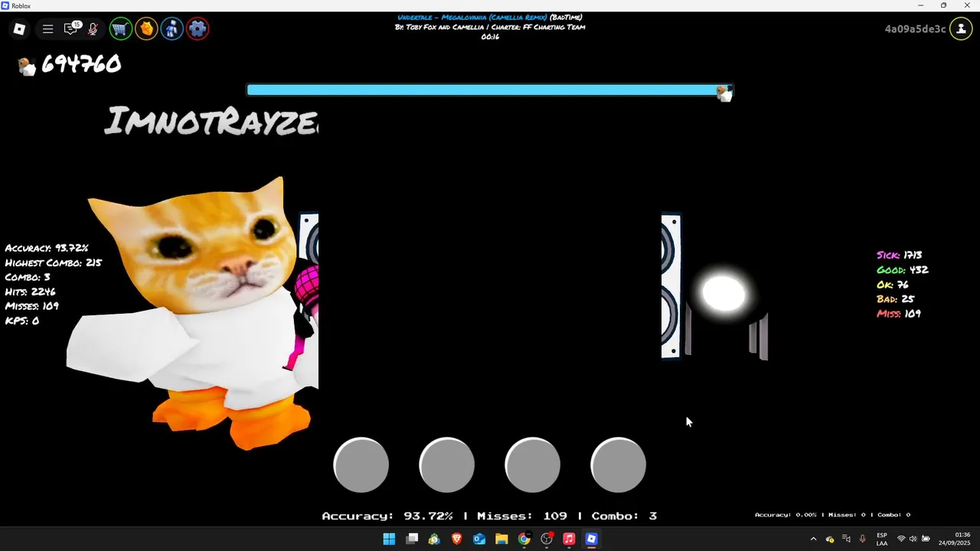Open the orange badge icon button
Image resolution: width=980 pixels, height=551 pixels.
(x=146, y=29)
